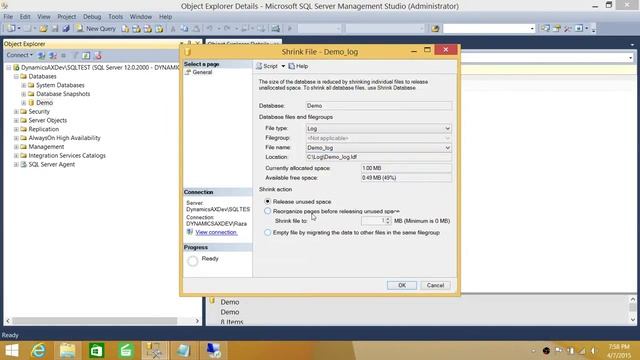Select AlwaysOn High Availability tree item

click(64, 138)
